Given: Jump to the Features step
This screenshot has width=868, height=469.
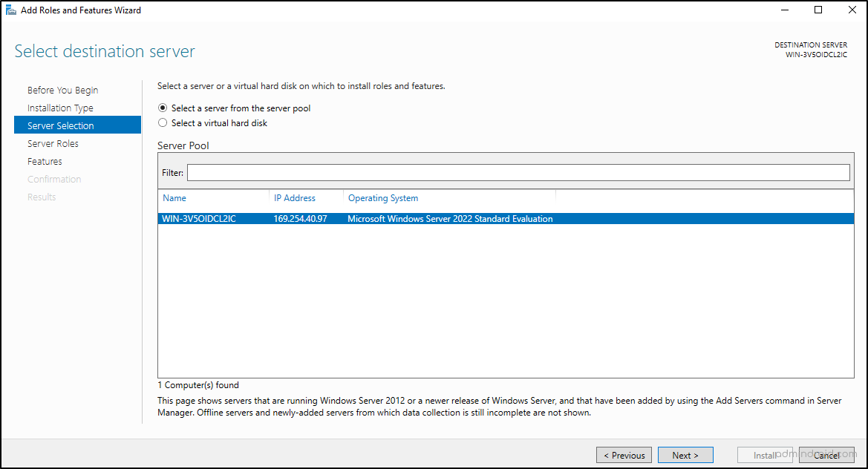Looking at the screenshot, I should coord(45,161).
